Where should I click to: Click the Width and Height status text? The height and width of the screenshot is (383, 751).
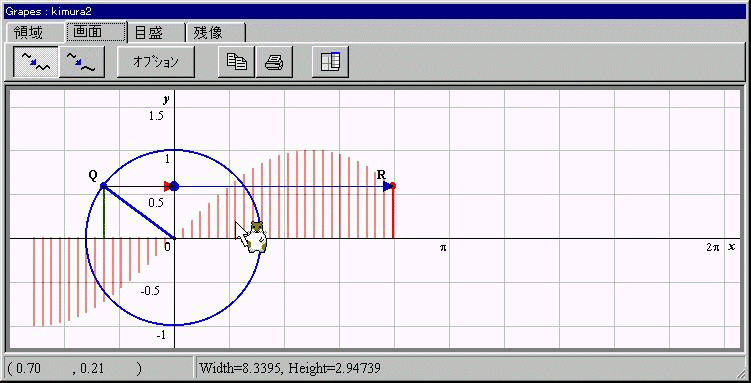point(290,368)
